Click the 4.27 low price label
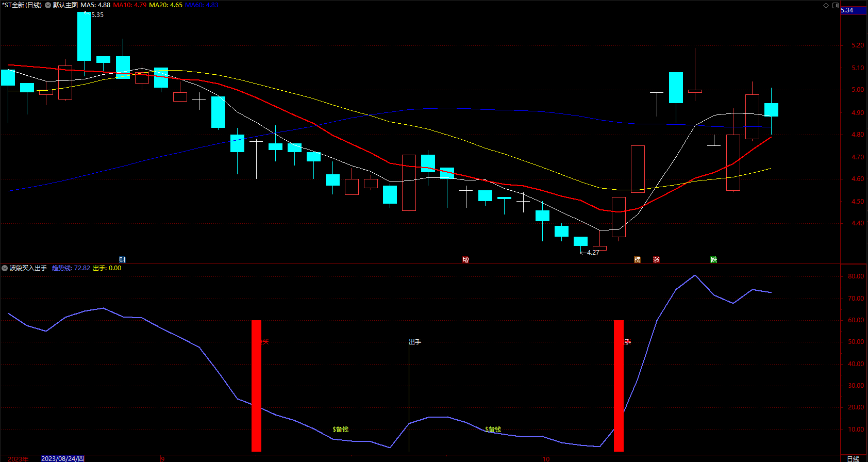 [593, 252]
